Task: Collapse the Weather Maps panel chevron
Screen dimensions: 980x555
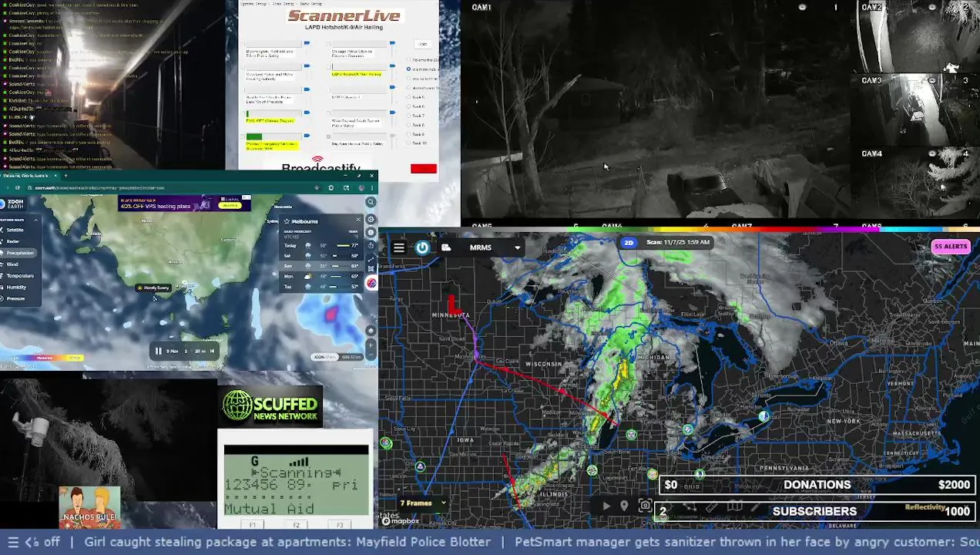Action: [x=35, y=220]
